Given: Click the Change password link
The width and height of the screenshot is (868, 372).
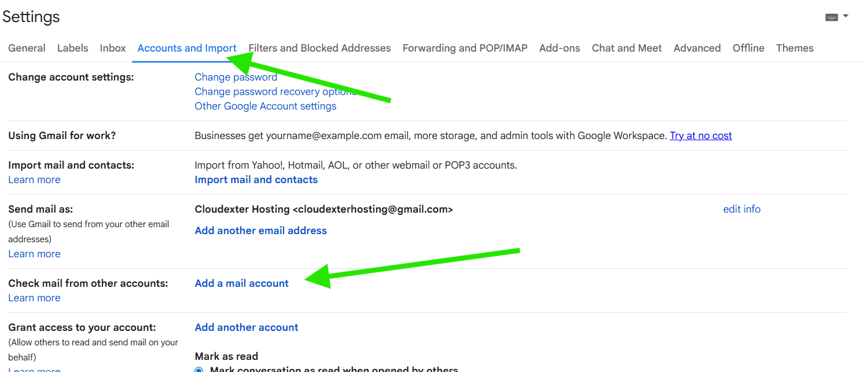Looking at the screenshot, I should point(236,77).
